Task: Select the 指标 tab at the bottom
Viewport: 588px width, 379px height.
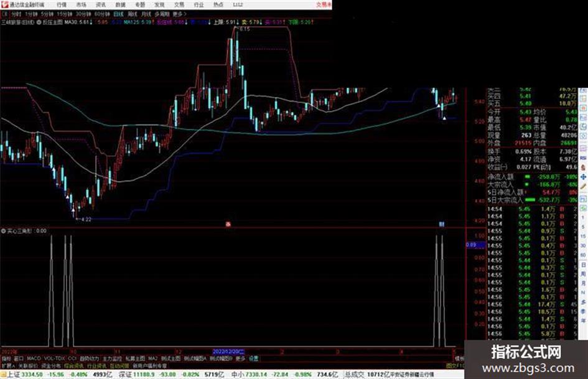Action: (x=6, y=358)
